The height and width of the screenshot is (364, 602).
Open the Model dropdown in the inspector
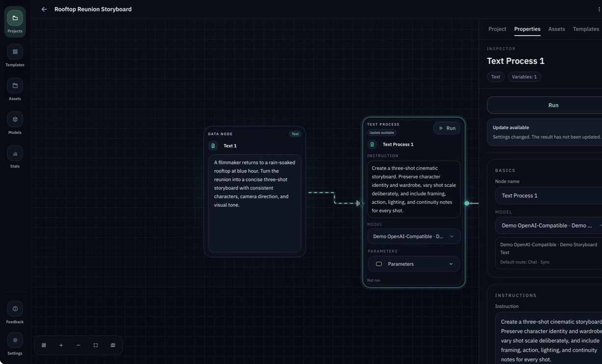pyautogui.click(x=549, y=225)
